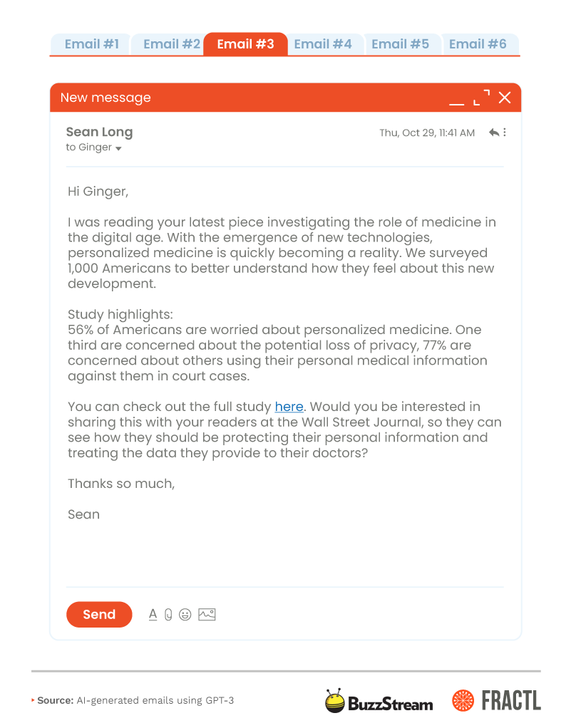Expand the message window to full screen
The image size is (571, 728).
click(x=482, y=98)
